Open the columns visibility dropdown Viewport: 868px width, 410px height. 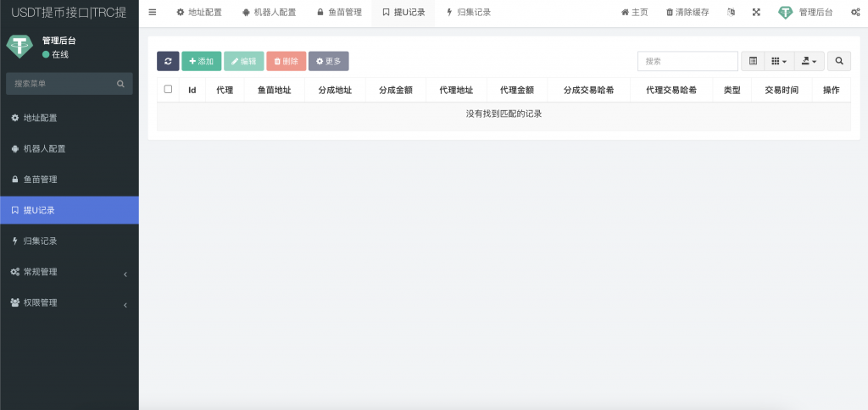(x=778, y=61)
